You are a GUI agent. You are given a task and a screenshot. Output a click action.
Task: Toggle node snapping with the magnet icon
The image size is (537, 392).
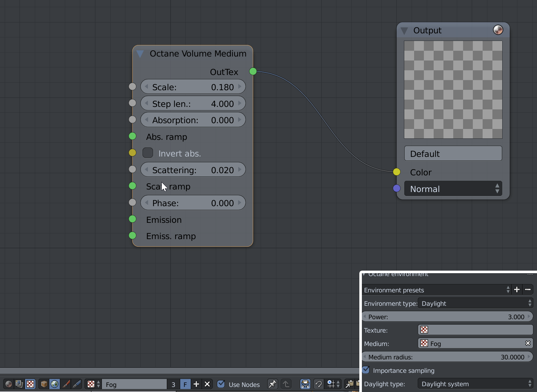318,384
